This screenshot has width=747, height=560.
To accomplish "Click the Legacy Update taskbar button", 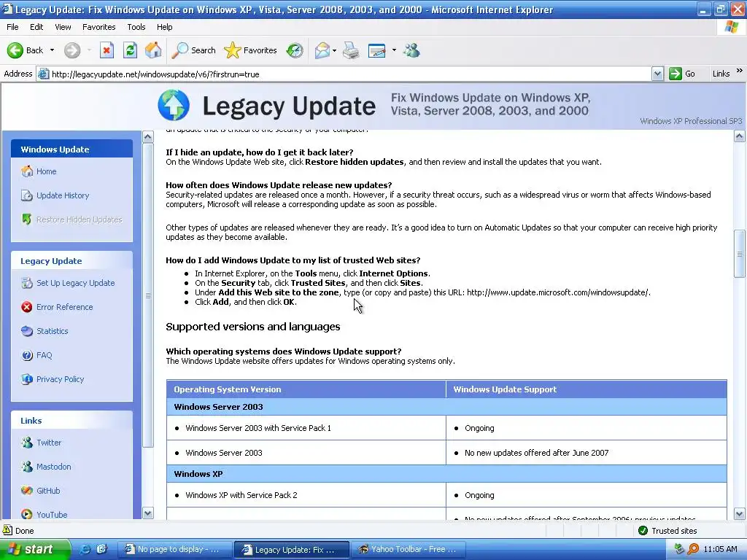I will coord(292,549).
